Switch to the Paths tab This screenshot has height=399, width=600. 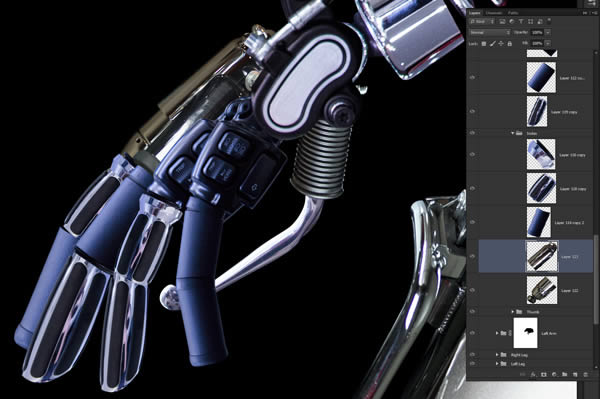[x=513, y=13]
